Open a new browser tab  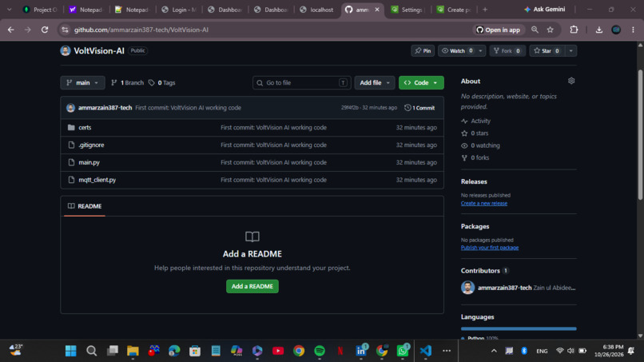(x=485, y=10)
